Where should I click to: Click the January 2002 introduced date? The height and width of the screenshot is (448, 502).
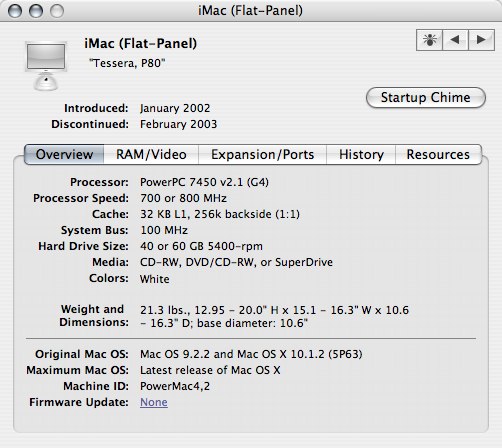(x=175, y=108)
